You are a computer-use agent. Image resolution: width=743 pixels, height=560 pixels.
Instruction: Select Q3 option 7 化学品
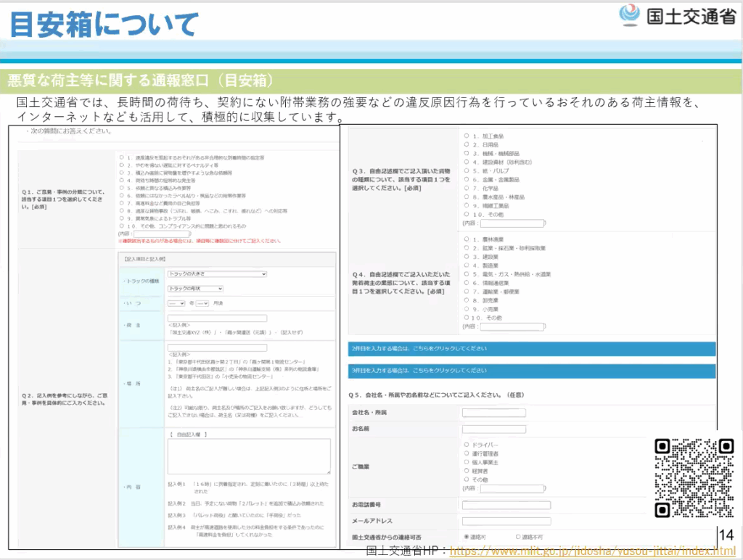466,188
